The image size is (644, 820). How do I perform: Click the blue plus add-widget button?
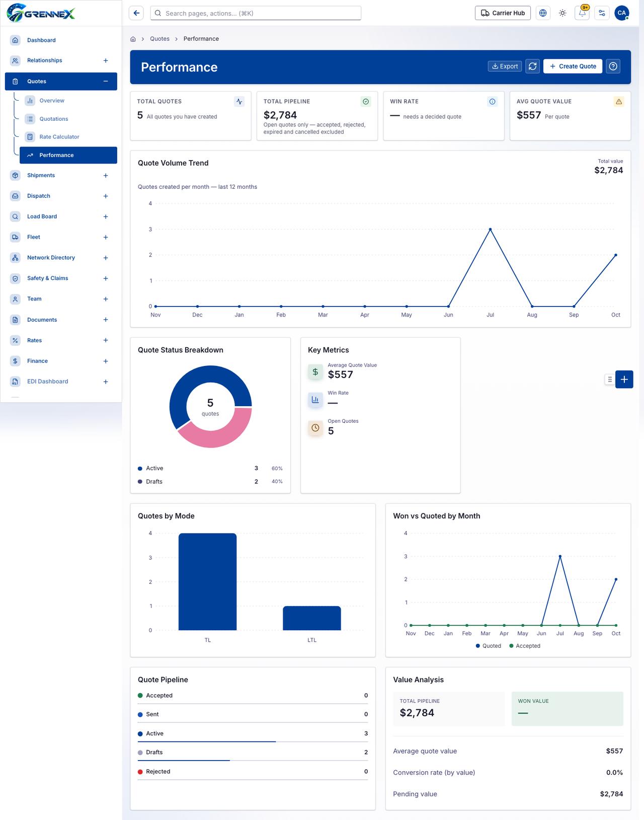(624, 380)
